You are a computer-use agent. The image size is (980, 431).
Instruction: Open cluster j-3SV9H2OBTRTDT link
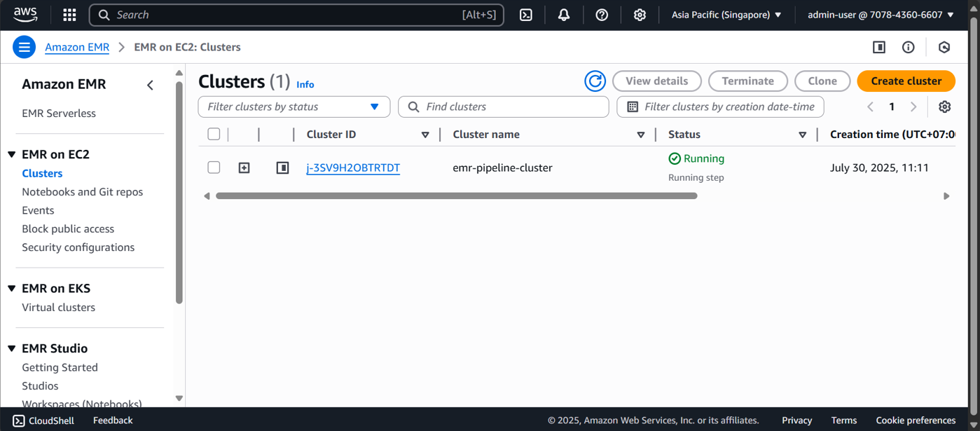pyautogui.click(x=353, y=167)
